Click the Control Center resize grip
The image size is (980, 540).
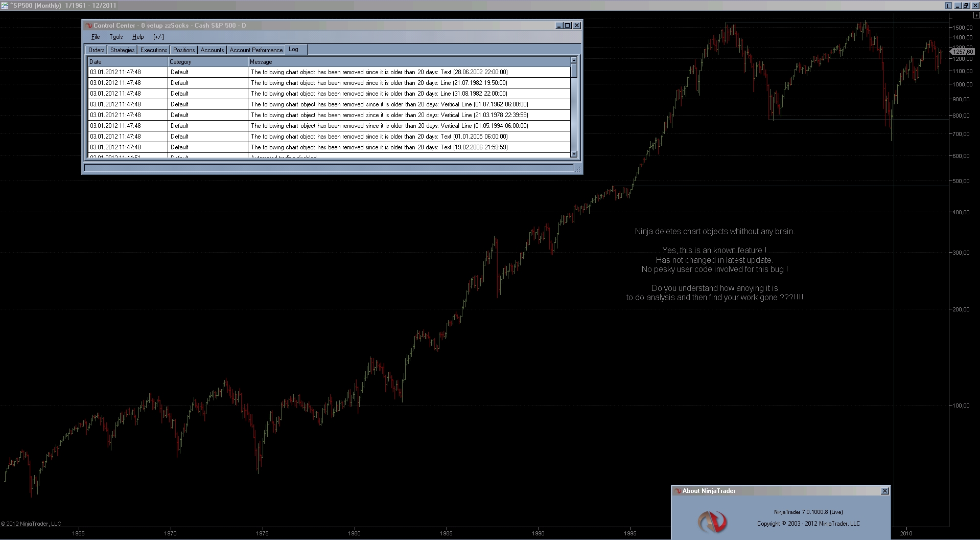click(x=578, y=168)
